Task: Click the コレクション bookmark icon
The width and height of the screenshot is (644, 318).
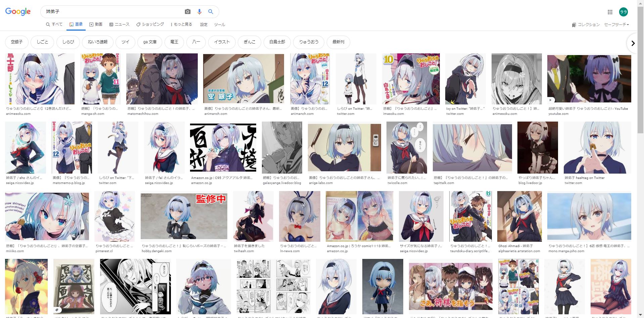Action: (574, 25)
